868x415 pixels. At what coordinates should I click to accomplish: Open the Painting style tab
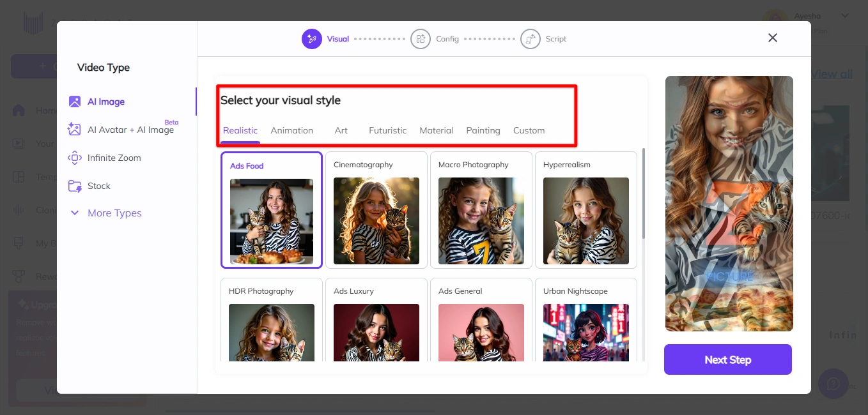coord(483,130)
